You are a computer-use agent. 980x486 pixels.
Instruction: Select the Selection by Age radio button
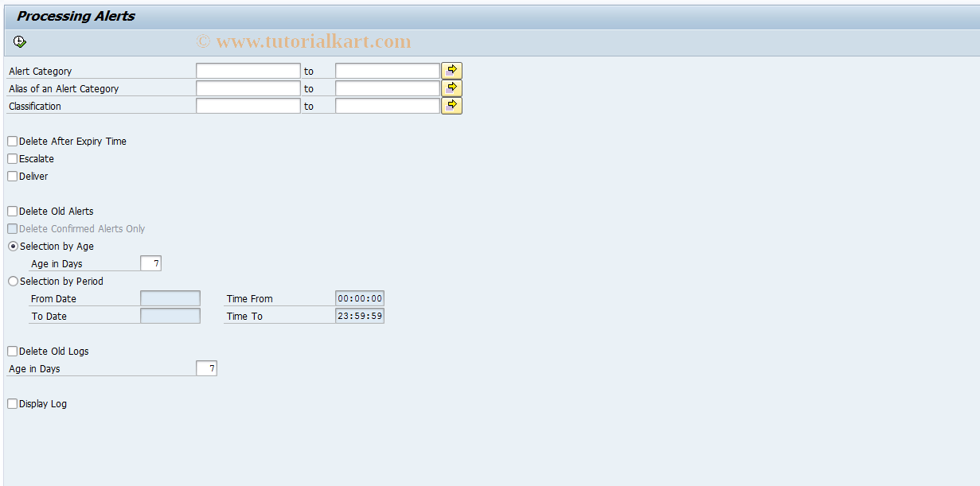13,246
